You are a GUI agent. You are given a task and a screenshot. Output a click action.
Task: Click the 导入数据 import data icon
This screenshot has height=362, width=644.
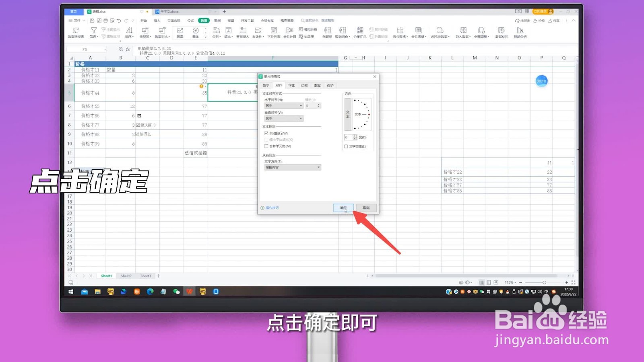(x=463, y=31)
